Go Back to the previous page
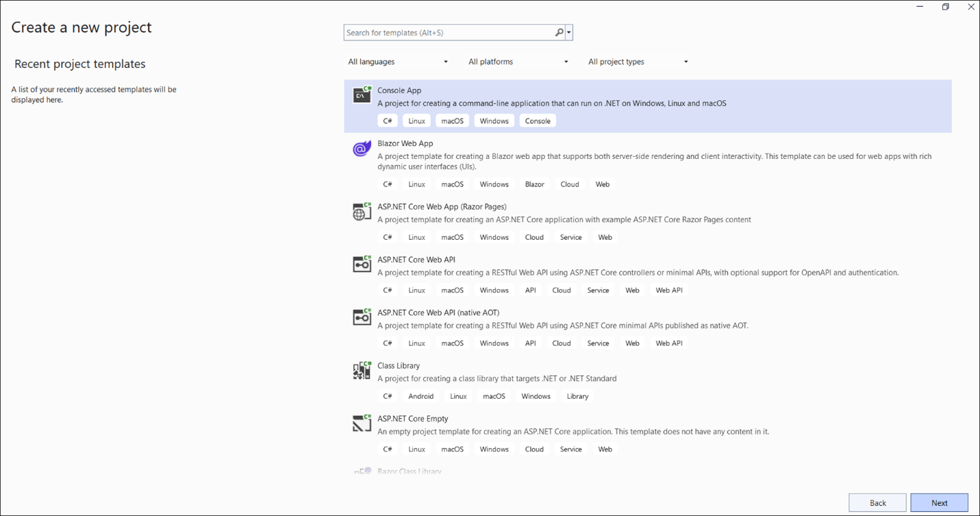Screen dimensions: 980x516 pyautogui.click(x=877, y=502)
